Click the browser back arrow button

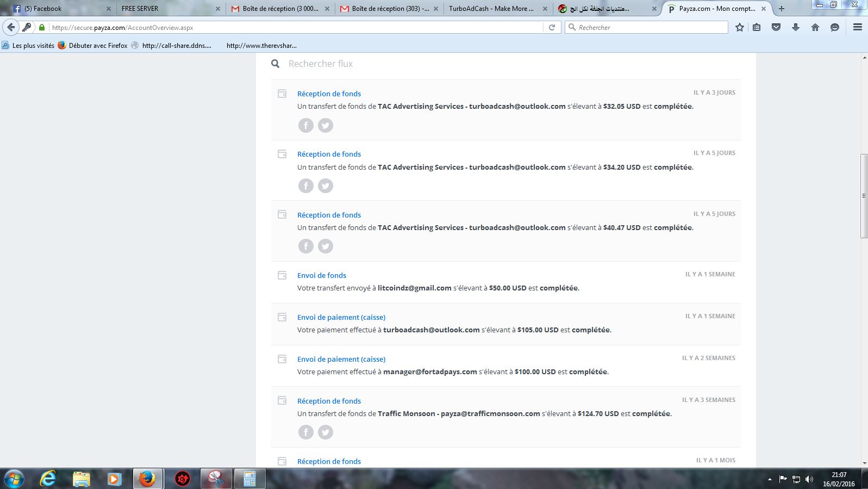pyautogui.click(x=11, y=27)
